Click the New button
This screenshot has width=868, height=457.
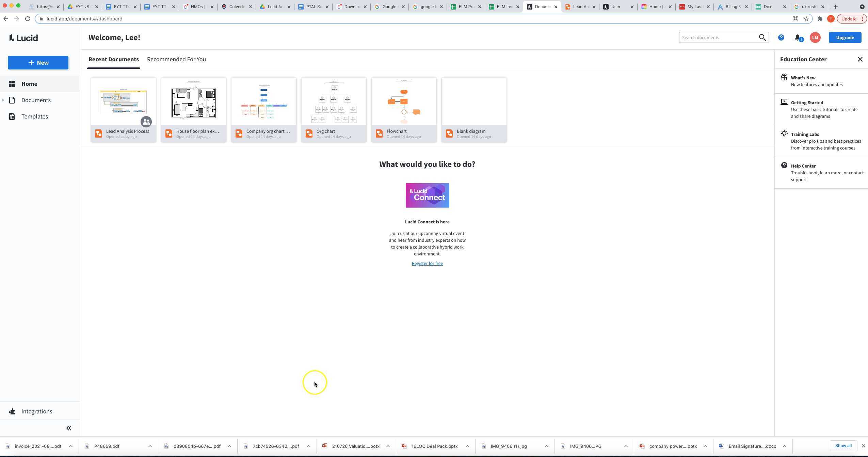(x=38, y=62)
